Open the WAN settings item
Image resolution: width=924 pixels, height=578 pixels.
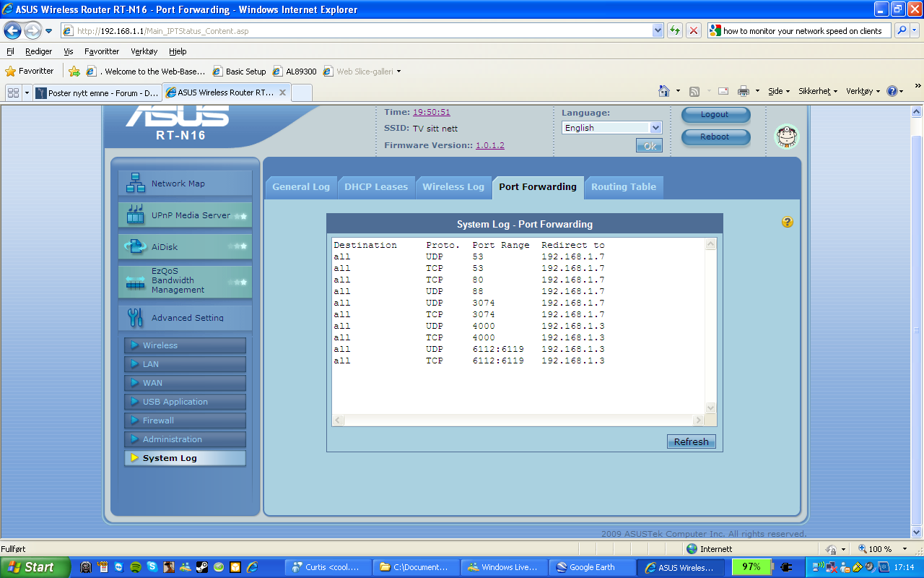point(185,383)
